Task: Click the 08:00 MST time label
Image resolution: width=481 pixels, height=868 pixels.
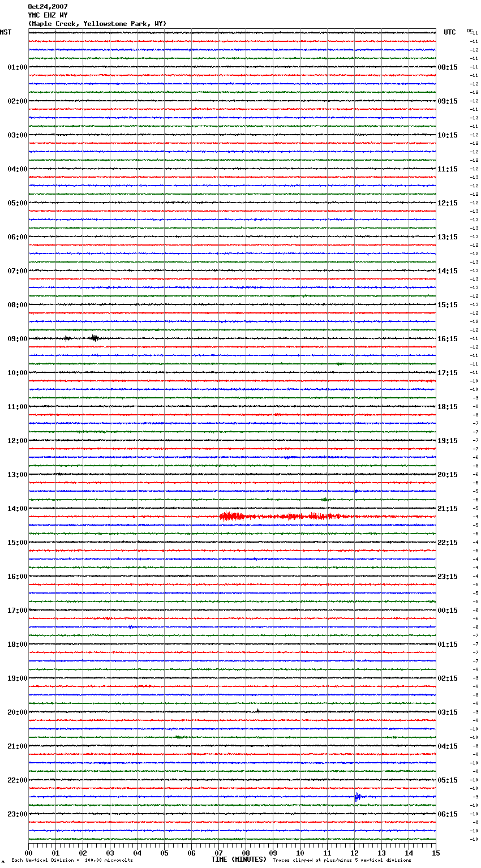Action: (x=18, y=305)
